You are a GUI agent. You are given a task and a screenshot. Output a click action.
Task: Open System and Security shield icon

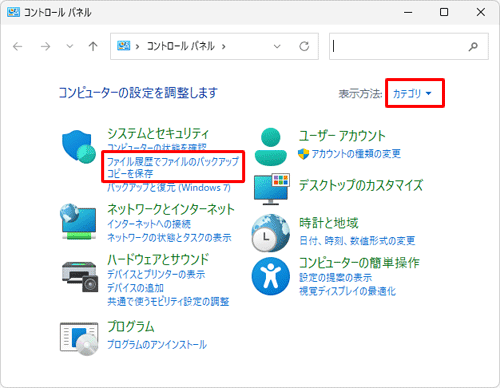pos(79,147)
